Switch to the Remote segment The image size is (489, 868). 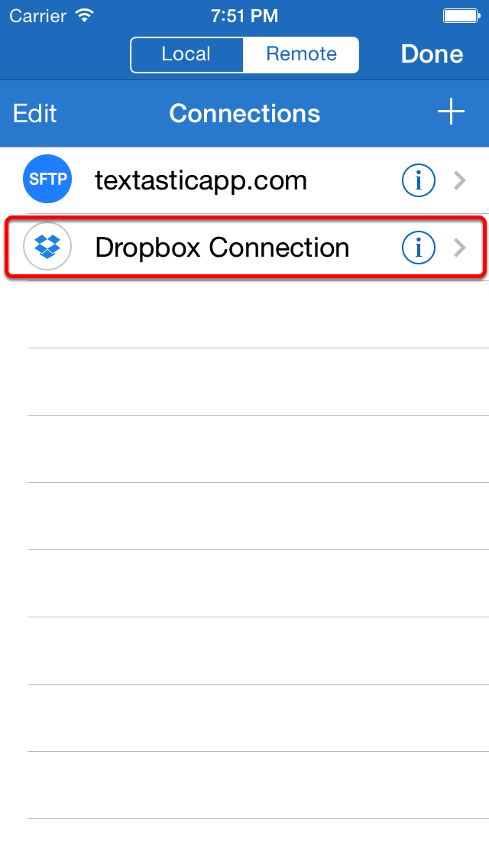[x=301, y=54]
